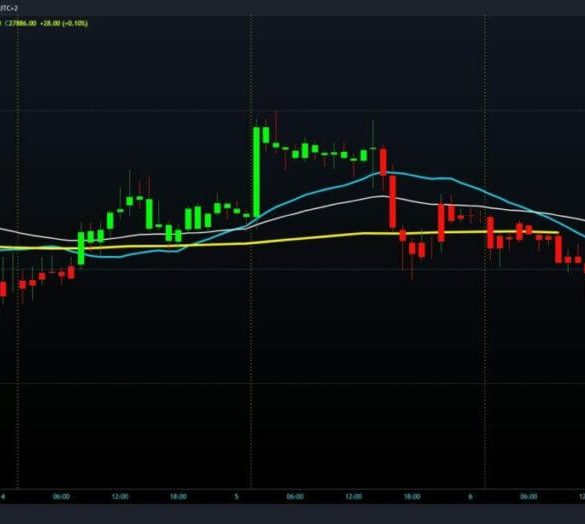Click the '4' date label on time axis
585x524 pixels.
pyautogui.click(x=3, y=496)
